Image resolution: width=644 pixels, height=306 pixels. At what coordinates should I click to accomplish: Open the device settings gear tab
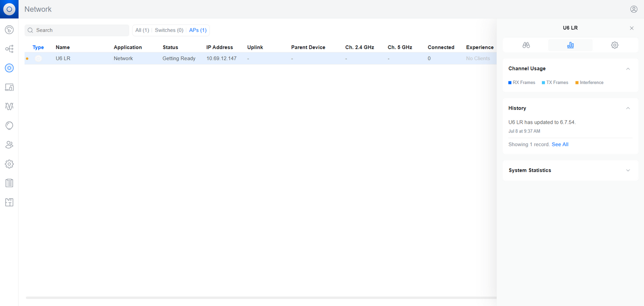[x=615, y=45]
